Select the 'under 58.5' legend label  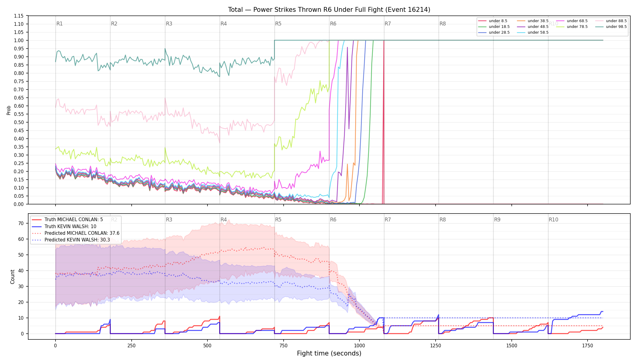click(538, 32)
